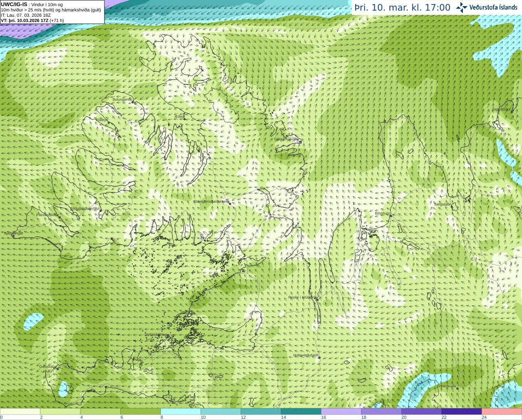Click the Stykkishólmur station label

point(156,334)
